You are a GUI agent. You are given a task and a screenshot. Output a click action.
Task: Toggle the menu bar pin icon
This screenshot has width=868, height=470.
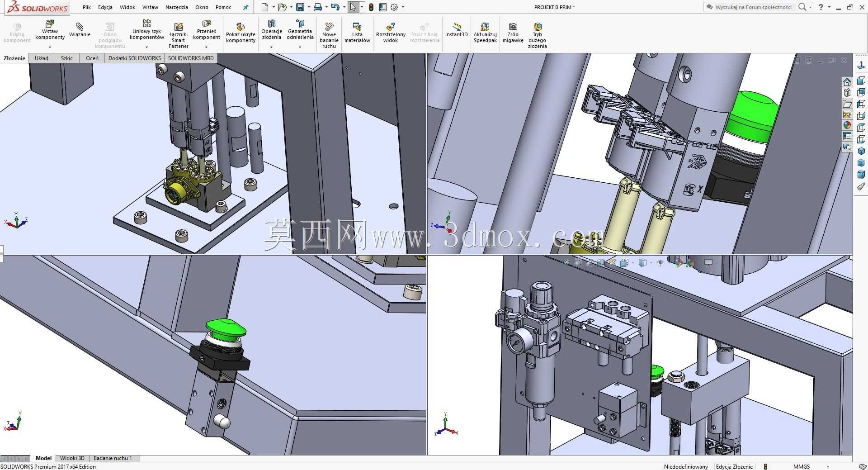click(246, 7)
